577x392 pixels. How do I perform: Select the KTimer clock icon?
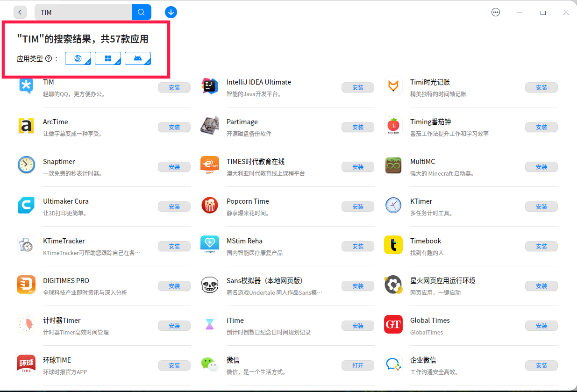point(393,205)
